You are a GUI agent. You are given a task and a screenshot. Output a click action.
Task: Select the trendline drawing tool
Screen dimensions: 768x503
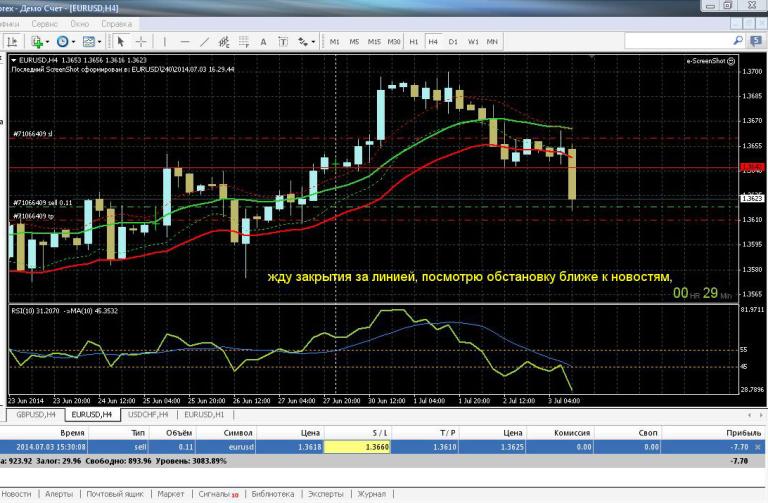(x=204, y=42)
